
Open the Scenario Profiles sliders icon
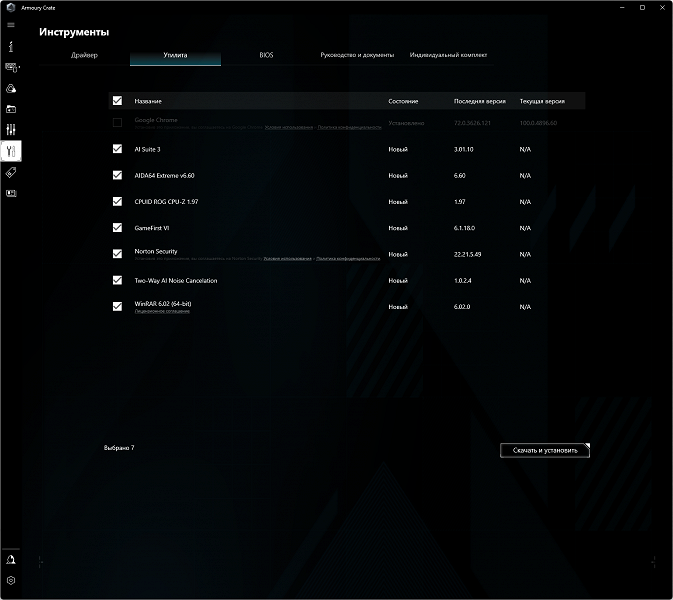tap(11, 130)
